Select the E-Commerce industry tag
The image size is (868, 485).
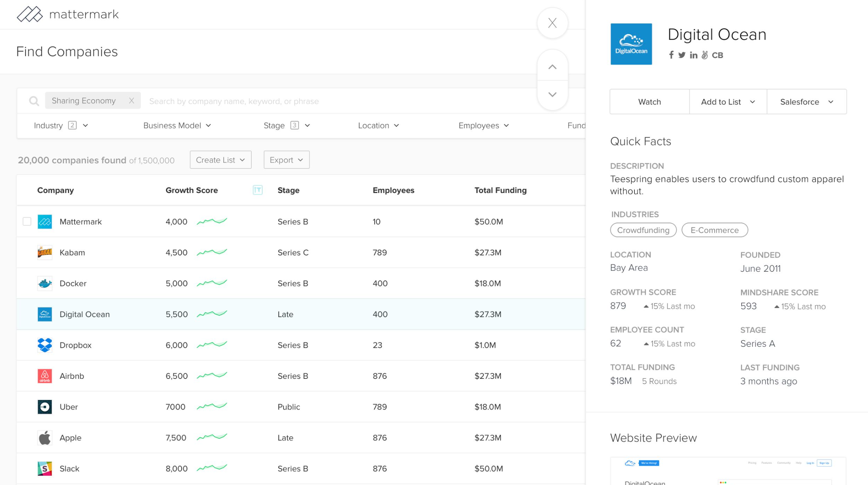coord(714,230)
